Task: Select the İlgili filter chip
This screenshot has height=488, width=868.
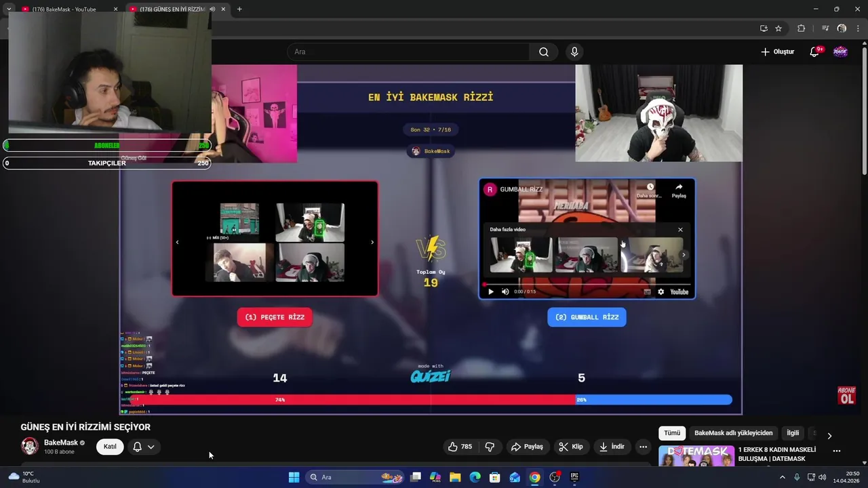Action: pos(793,433)
